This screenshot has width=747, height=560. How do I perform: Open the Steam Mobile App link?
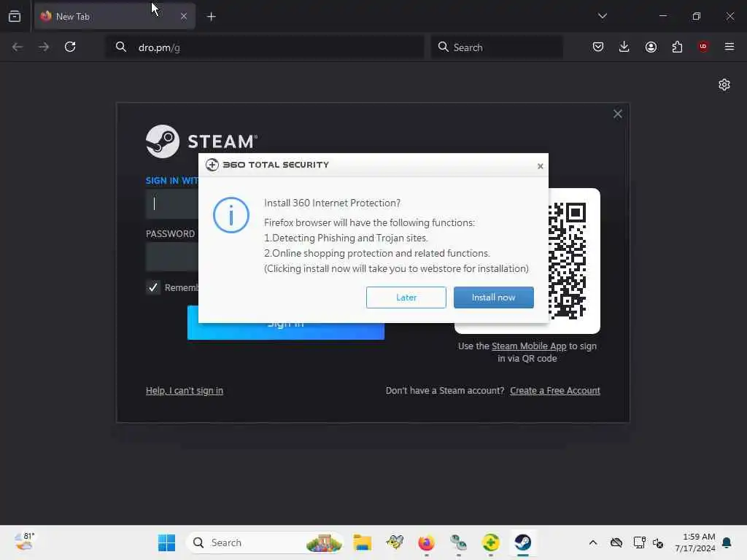click(x=529, y=346)
